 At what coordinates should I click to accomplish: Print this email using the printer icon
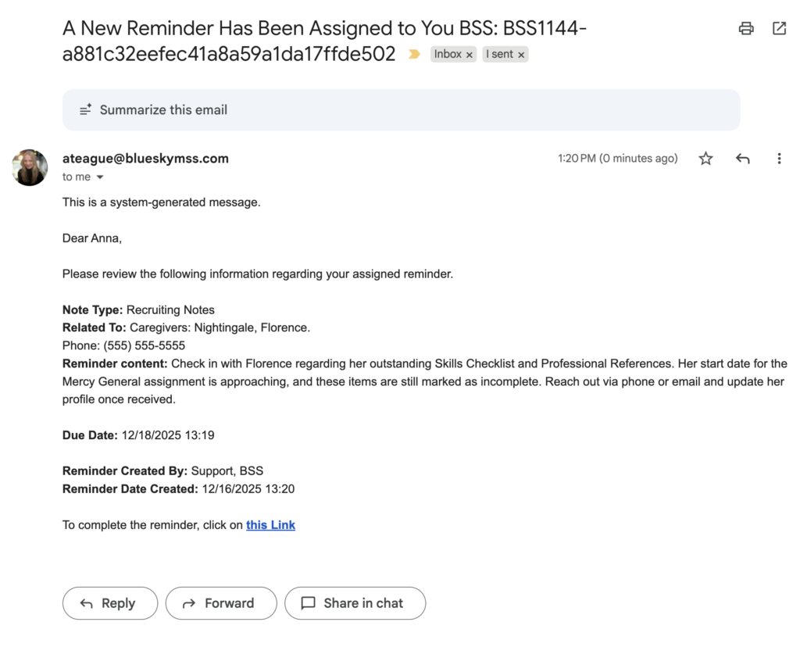[x=746, y=29]
